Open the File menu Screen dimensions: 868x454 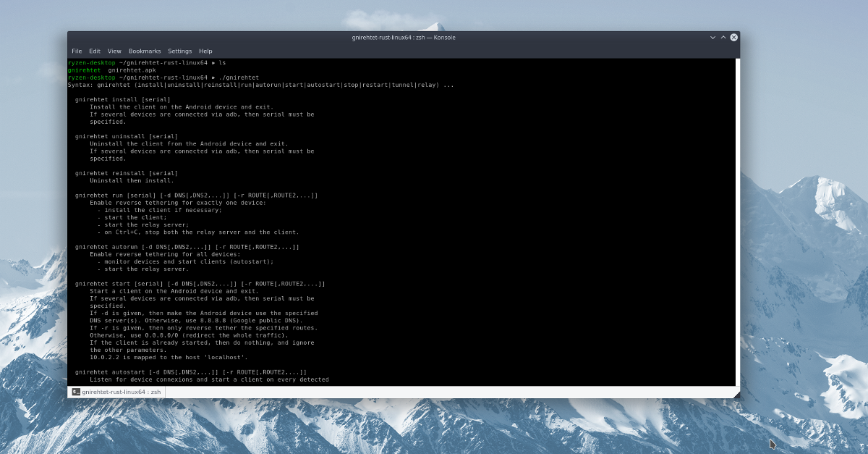pos(76,51)
